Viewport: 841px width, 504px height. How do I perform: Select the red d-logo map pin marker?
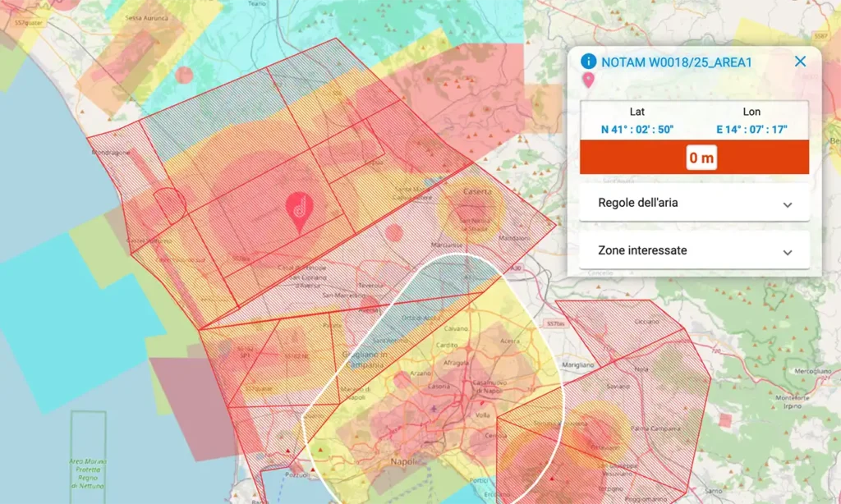(299, 213)
